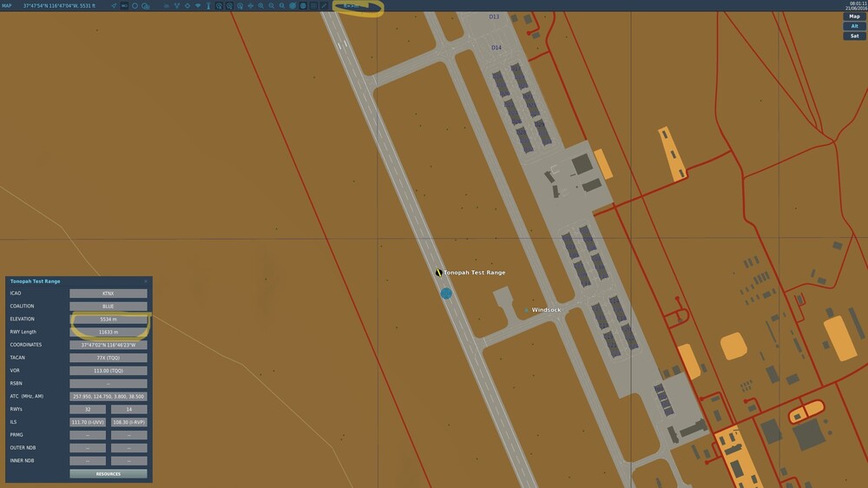Click the ILS 111.70 (I-UVV) field

point(88,422)
